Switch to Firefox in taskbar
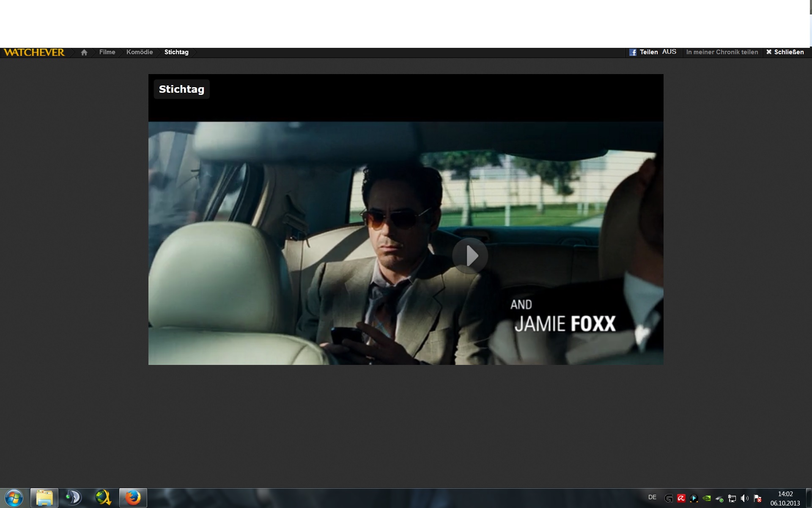The height and width of the screenshot is (508, 812). [133, 497]
